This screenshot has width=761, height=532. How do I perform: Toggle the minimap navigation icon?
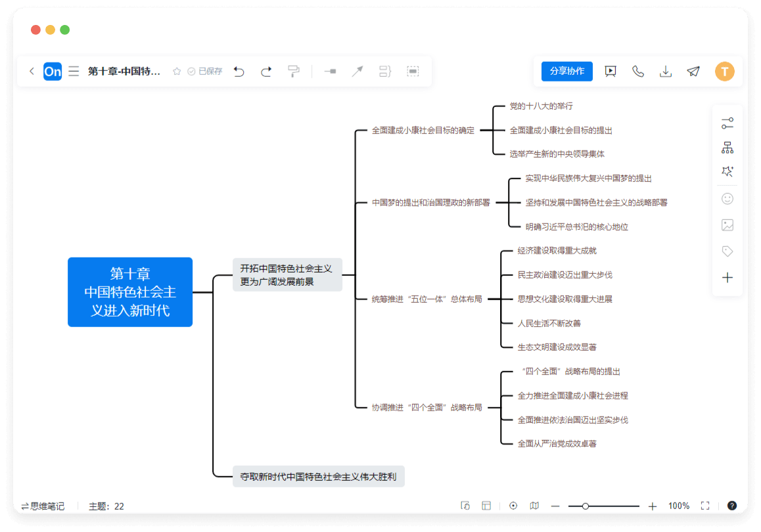[534, 506]
